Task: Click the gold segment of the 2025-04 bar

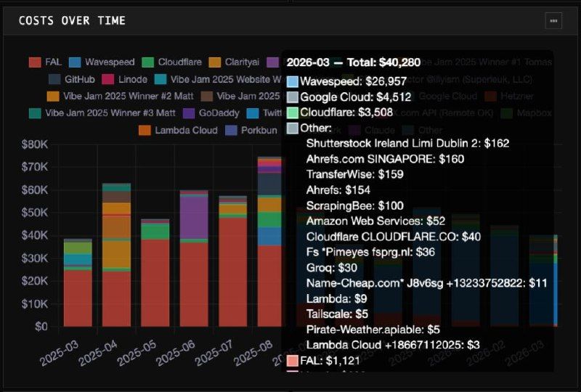Action: (116, 254)
